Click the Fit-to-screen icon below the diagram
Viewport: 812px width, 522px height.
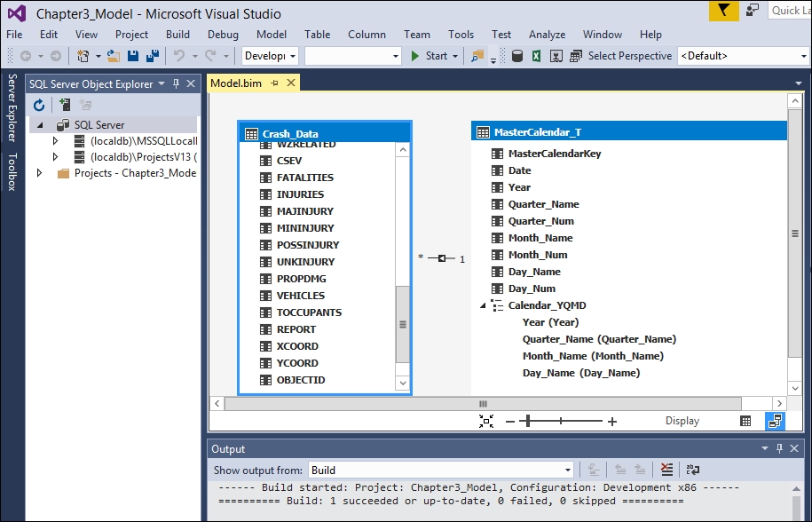tap(486, 421)
